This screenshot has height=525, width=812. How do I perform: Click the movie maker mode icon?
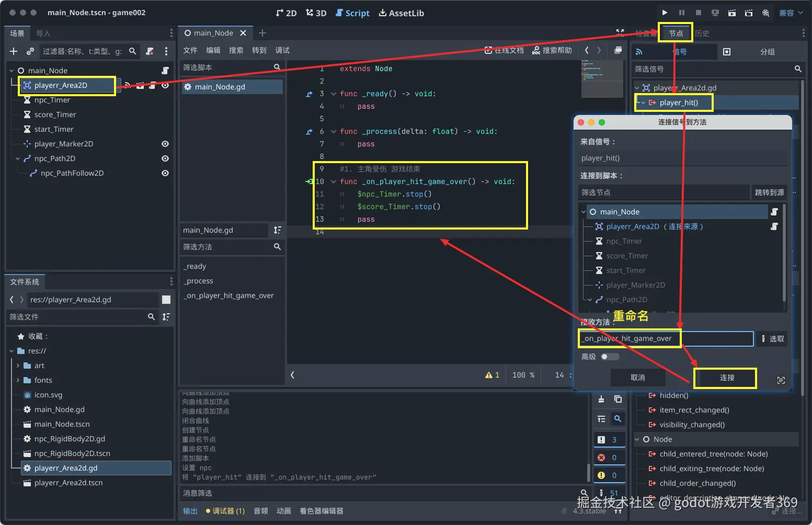pyautogui.click(x=765, y=13)
